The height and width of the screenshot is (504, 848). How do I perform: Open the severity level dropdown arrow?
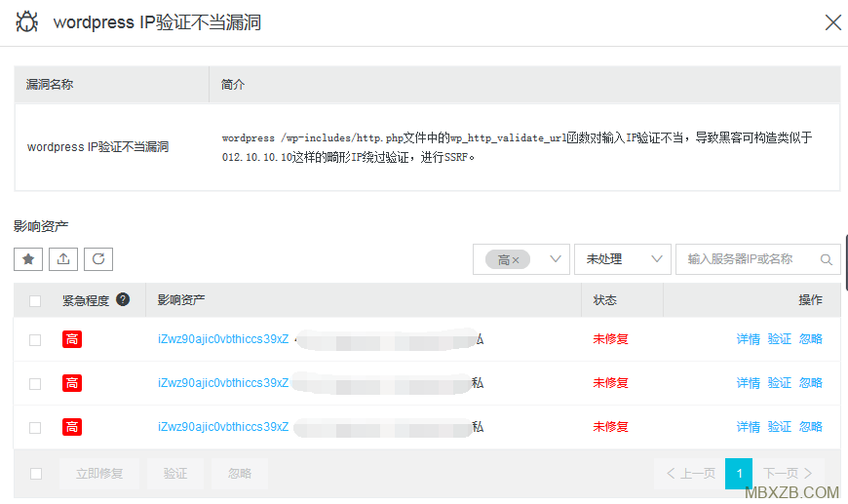click(555, 259)
